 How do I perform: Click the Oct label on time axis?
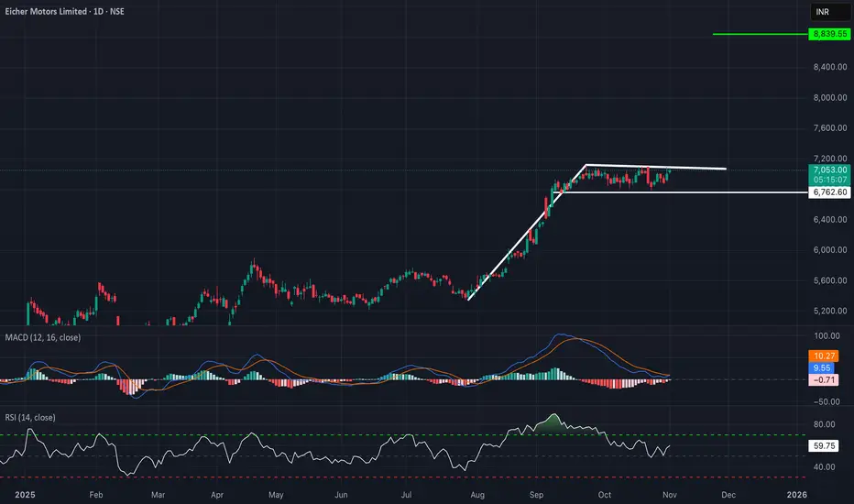pos(605,495)
